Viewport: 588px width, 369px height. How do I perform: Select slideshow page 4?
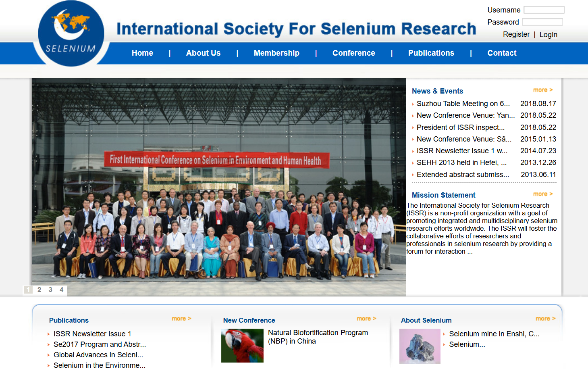61,290
